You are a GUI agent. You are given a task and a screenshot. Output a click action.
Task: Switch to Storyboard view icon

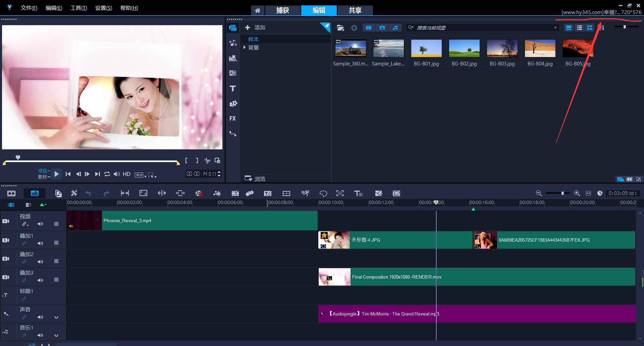coord(11,193)
